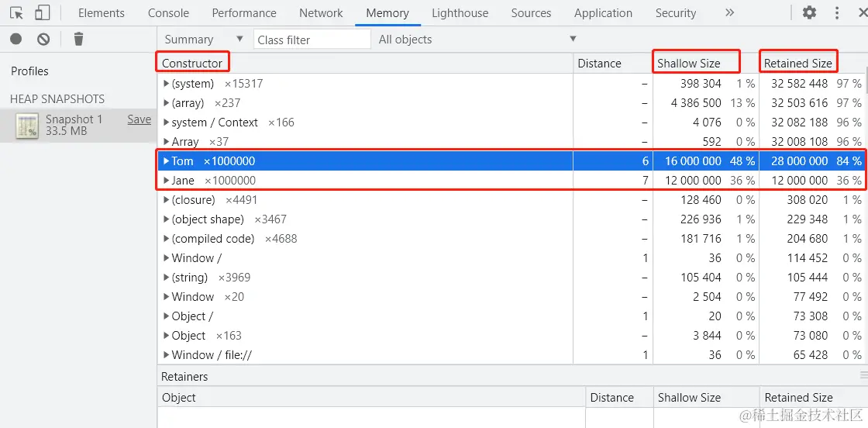Open DevTools settings gear
Image resolution: width=868 pixels, height=428 pixels.
pyautogui.click(x=809, y=12)
